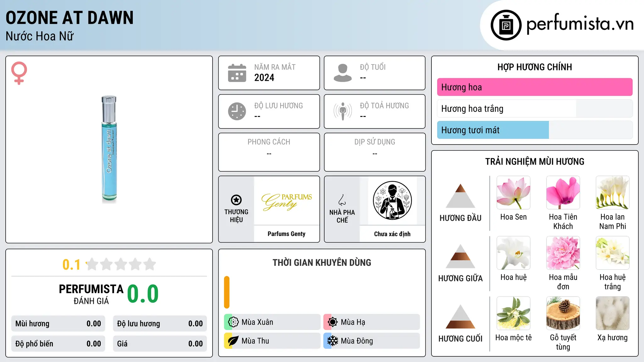The height and width of the screenshot is (362, 644).
Task: Click the Độ phổ biến 0.00 score row
Action: click(58, 344)
